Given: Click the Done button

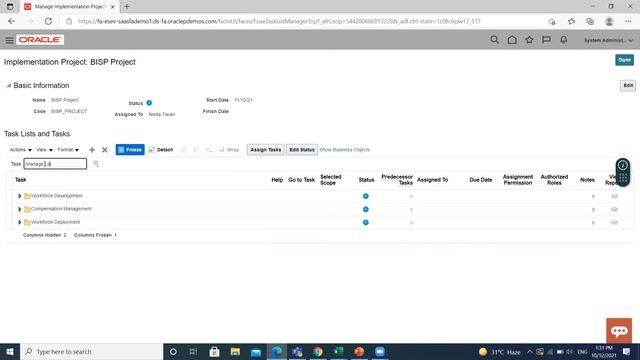Looking at the screenshot, I should point(624,60).
